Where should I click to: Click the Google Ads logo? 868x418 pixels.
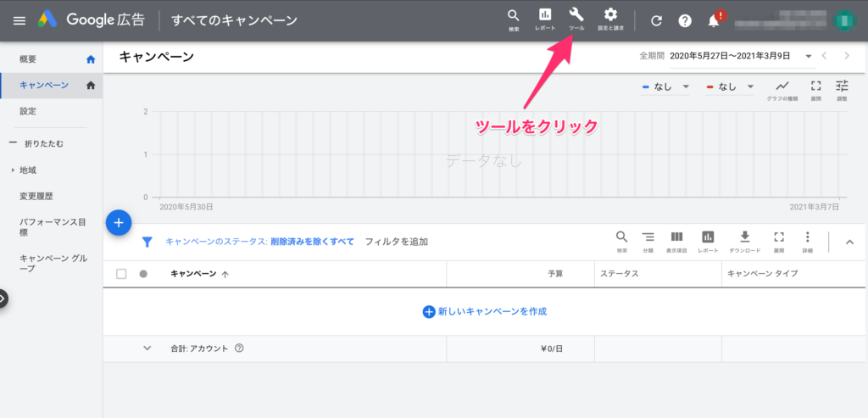click(x=47, y=20)
